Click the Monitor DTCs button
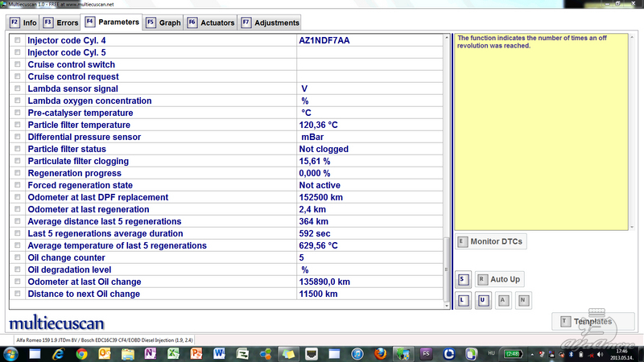644x362 pixels. 491,241
